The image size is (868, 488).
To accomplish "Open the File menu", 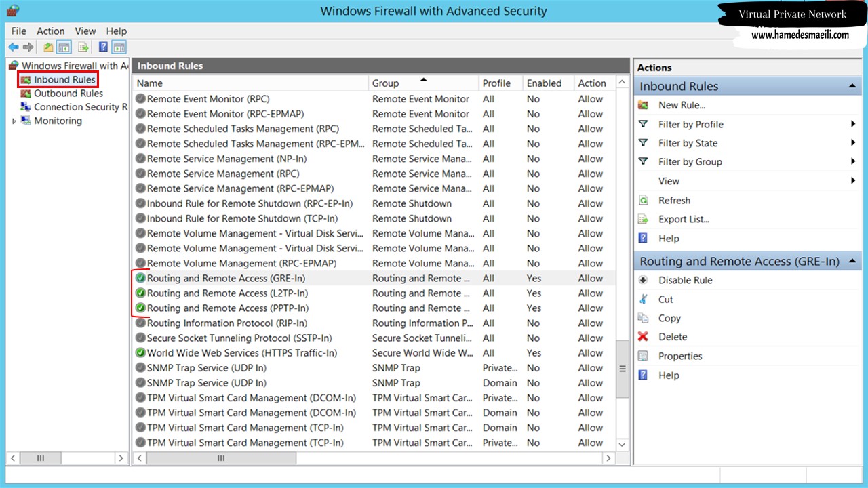I will (x=19, y=30).
